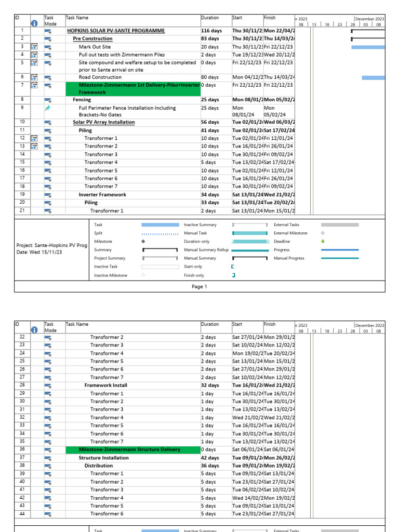Click the Project: Sante-Hopkins PV Prog text
The width and height of the screenshot is (399, 532).
coord(51,245)
